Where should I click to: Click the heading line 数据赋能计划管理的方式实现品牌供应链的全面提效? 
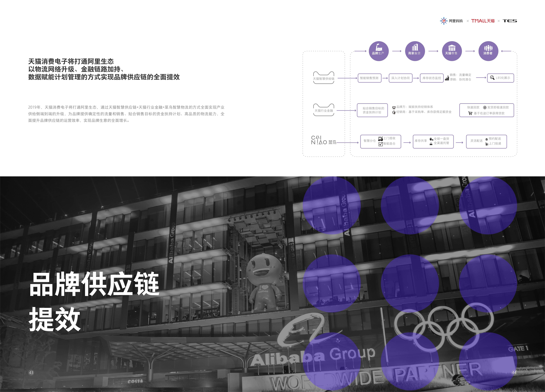coord(104,77)
